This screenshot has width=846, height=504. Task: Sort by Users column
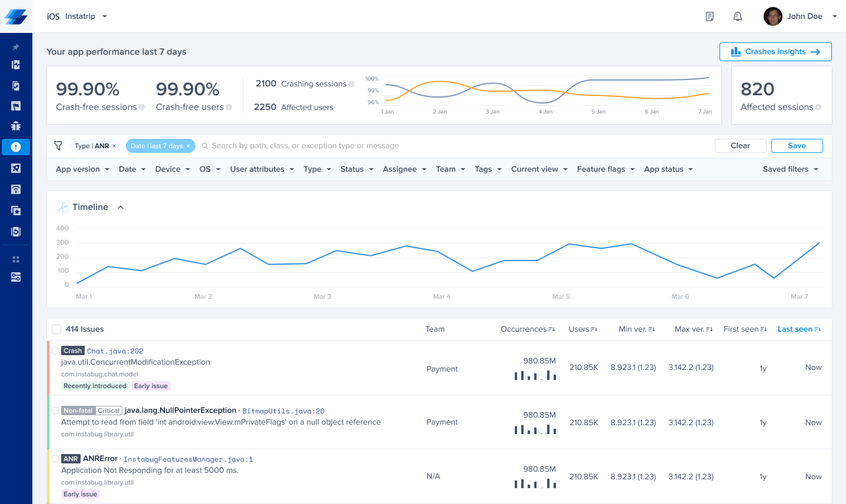tap(583, 329)
